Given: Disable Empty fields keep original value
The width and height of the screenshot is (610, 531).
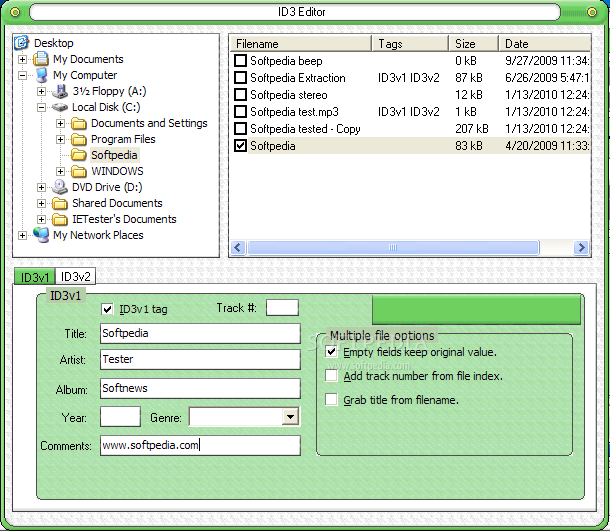Looking at the screenshot, I should [x=331, y=352].
